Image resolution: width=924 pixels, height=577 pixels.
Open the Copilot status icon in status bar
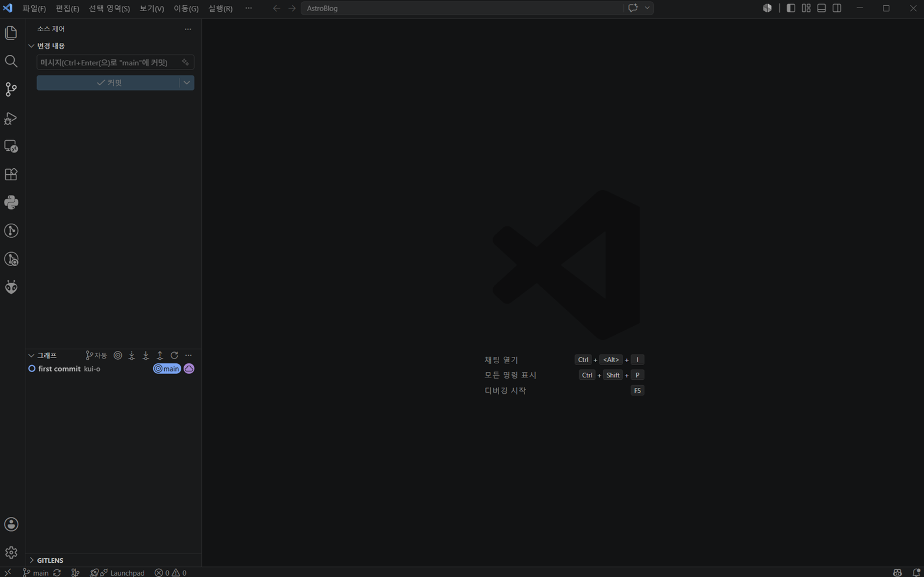pos(898,572)
